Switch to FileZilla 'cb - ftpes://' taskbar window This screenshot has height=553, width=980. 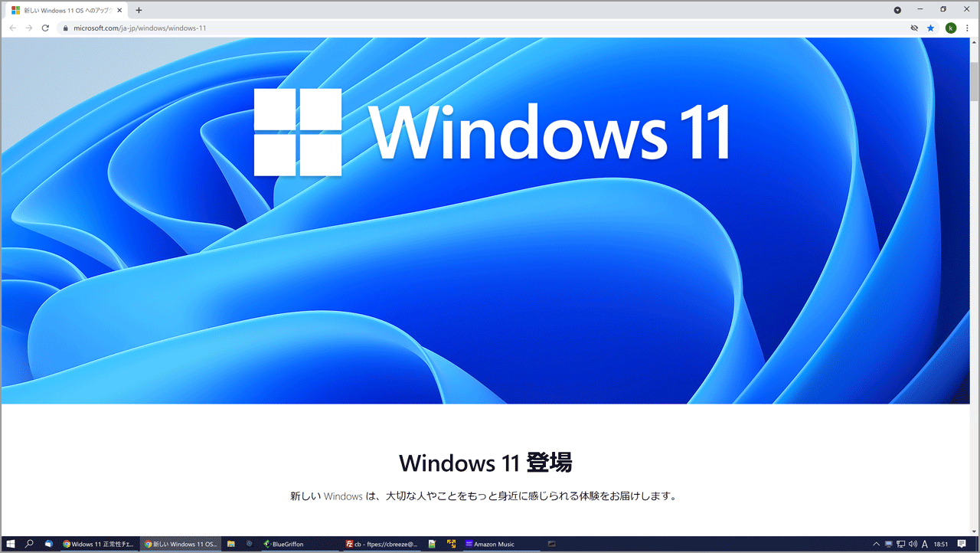point(382,544)
